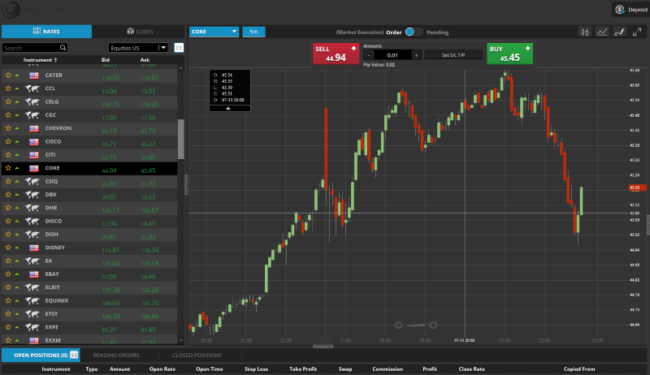Toggle the rates grid layout icon

pos(179,48)
